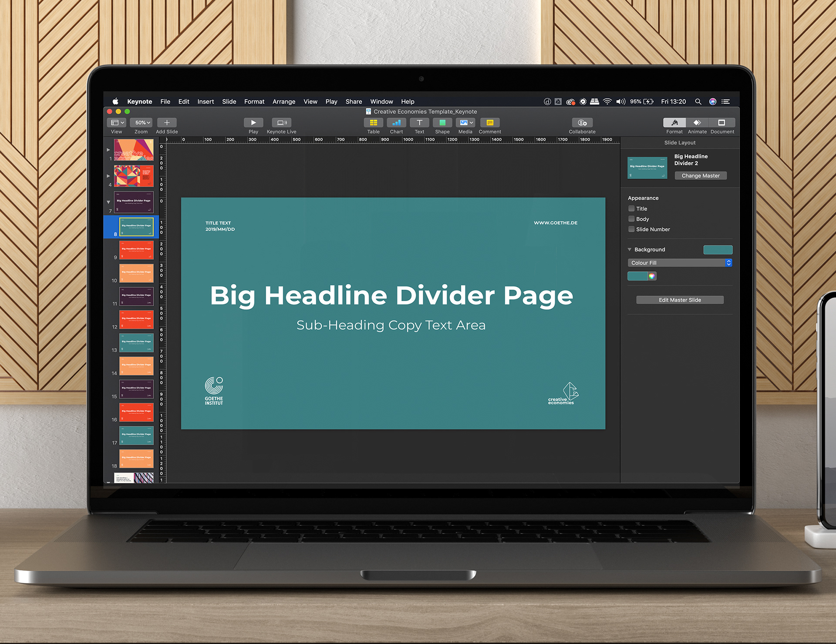Open Keynote Live from the toolbar
The width and height of the screenshot is (836, 644).
pos(281,123)
